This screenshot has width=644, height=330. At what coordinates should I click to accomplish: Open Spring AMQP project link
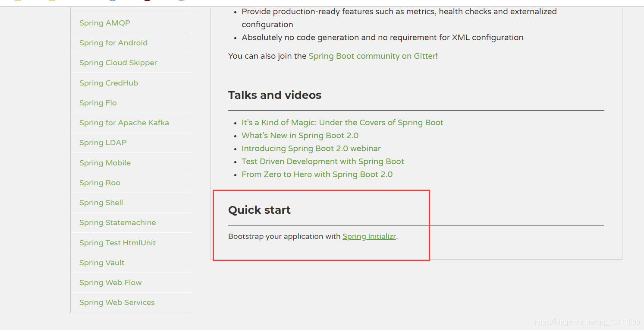(x=105, y=23)
